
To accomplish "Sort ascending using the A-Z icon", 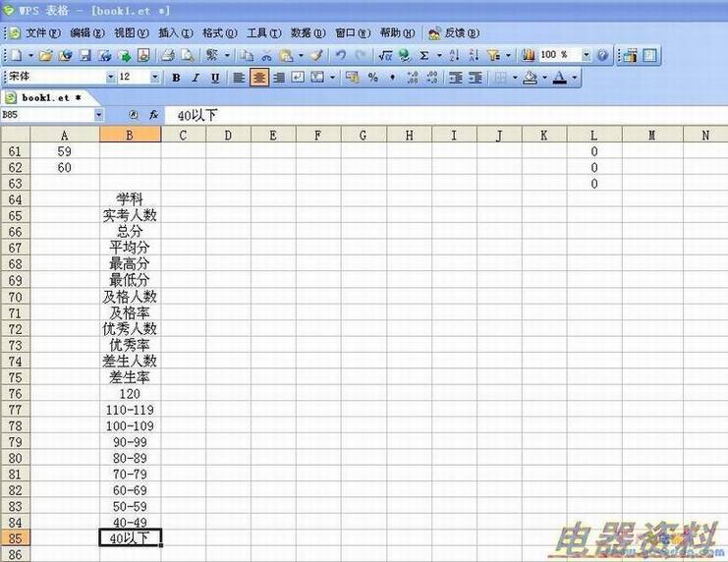I will coord(454,56).
